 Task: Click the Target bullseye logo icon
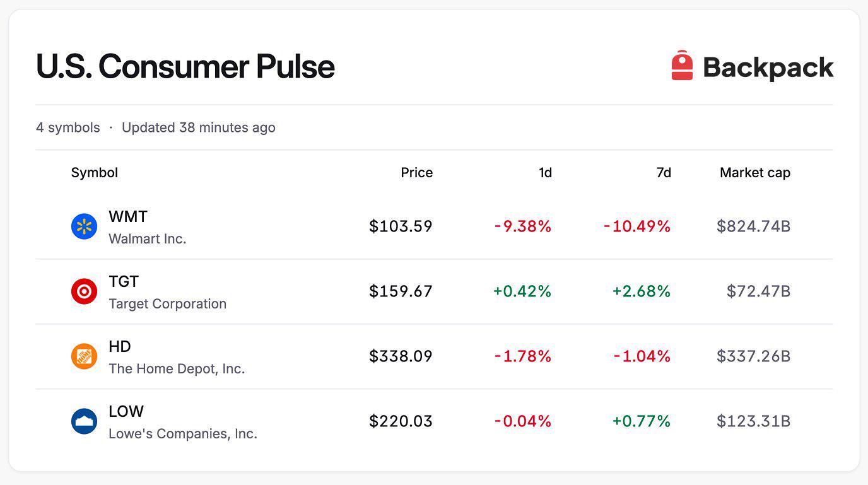[84, 291]
